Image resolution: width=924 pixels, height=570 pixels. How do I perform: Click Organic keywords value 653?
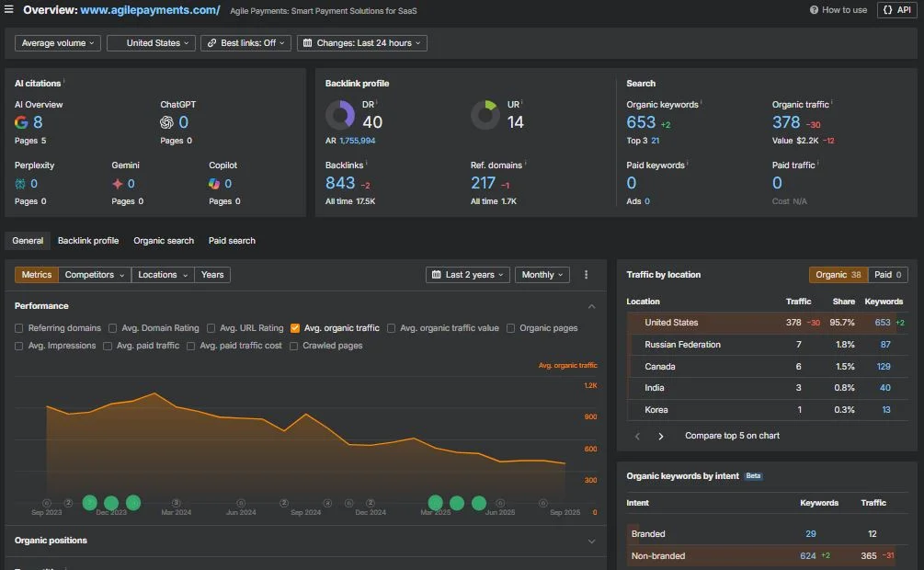pos(641,122)
